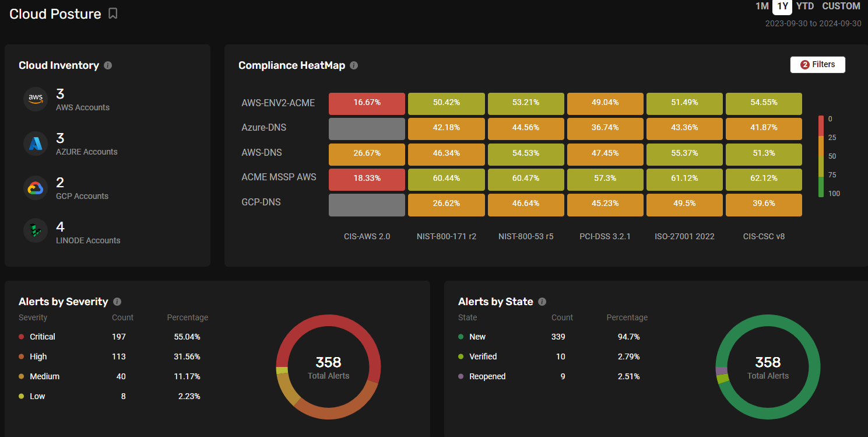Select the GCP-DNS row label
Screen dimensions: 868x437
click(x=261, y=202)
